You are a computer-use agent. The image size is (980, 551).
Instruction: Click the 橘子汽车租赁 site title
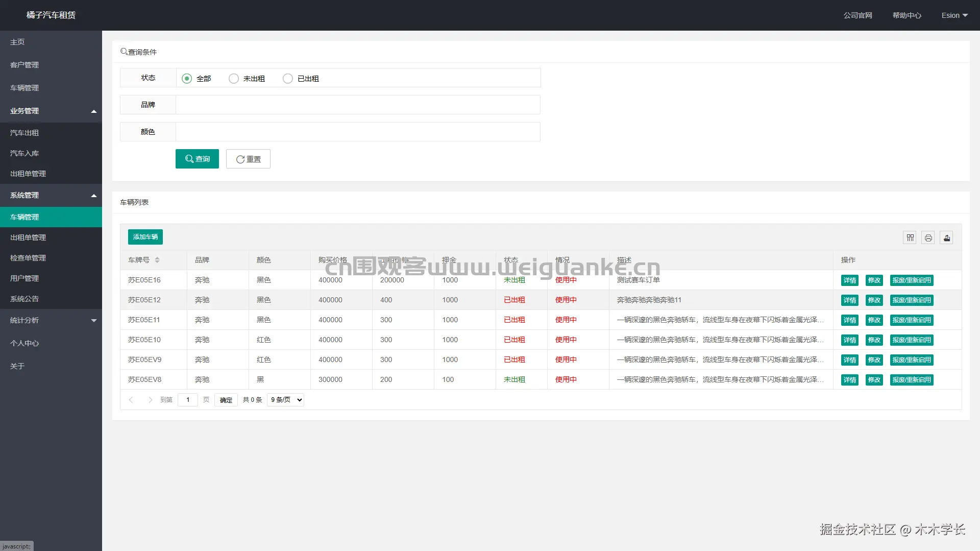[51, 15]
